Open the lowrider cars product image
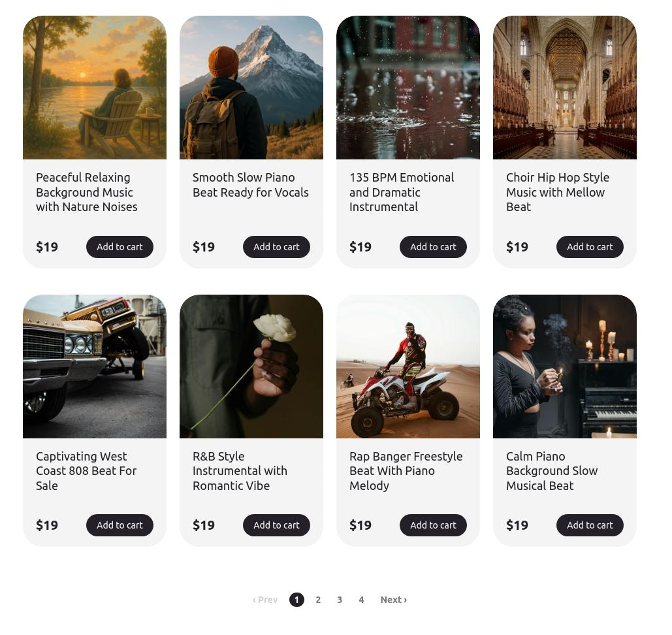Image resolution: width=672 pixels, height=635 pixels. point(95,366)
